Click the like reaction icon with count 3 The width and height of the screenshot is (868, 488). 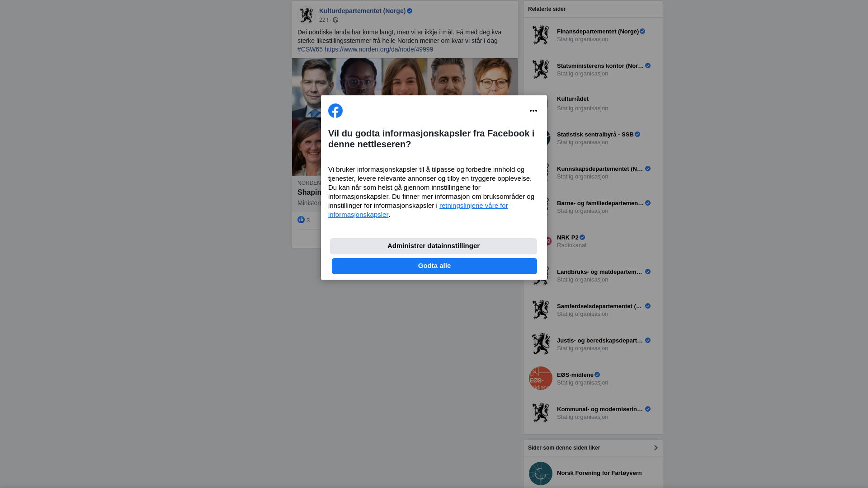pyautogui.click(x=301, y=220)
